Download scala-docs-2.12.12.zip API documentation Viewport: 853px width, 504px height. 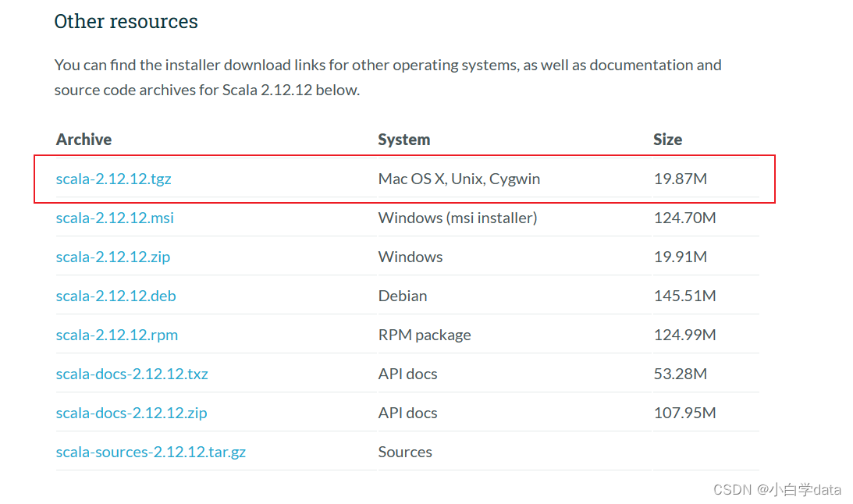(131, 413)
